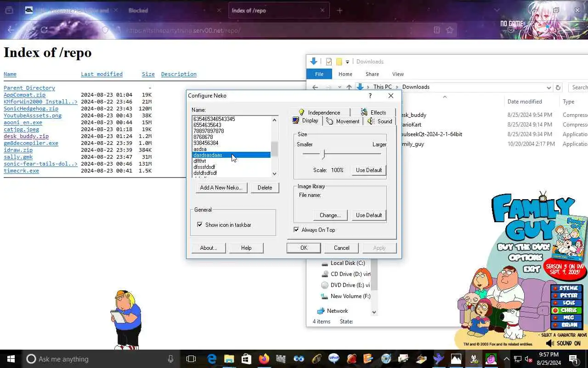
Task: Click the context help question mark button
Action: 370,96
